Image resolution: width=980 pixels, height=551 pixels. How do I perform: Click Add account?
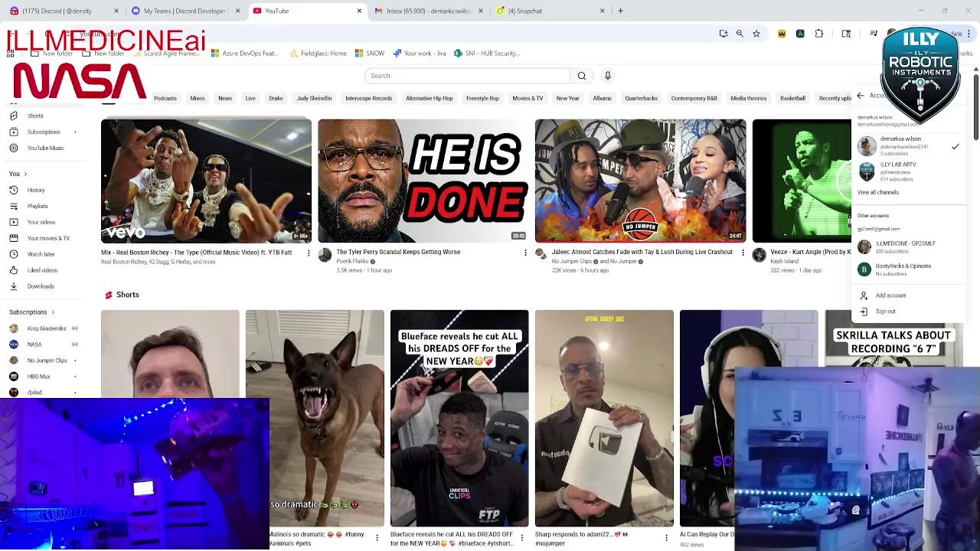890,295
